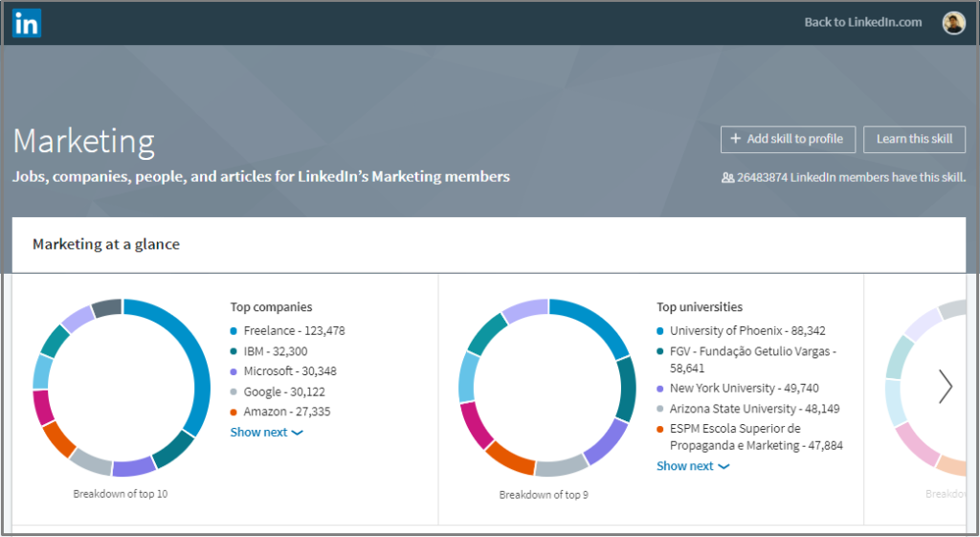Click University of Phoenix legend dot
980x537 pixels.
660,331
